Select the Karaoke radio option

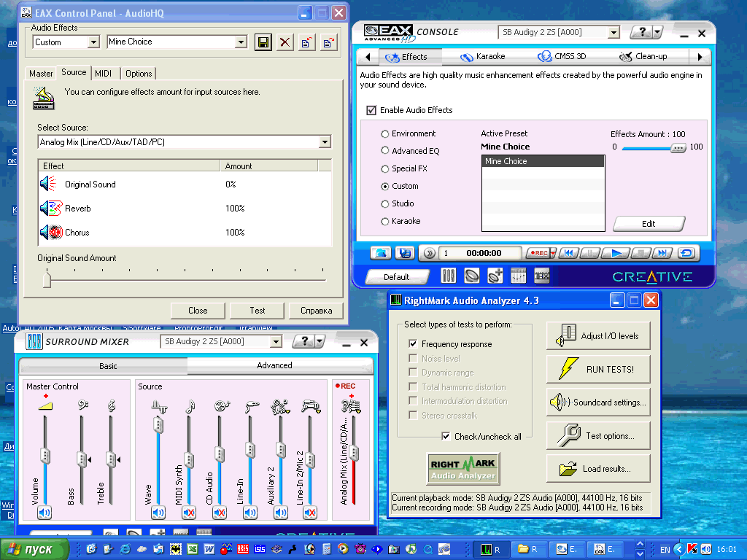[x=385, y=222]
